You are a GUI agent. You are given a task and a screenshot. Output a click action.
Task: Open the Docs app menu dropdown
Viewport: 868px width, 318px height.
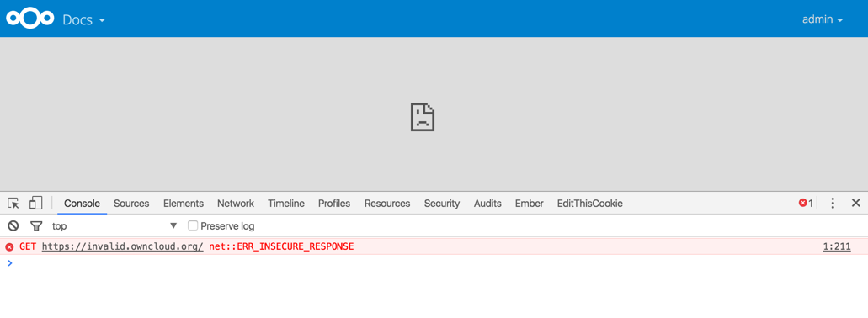[x=83, y=20]
